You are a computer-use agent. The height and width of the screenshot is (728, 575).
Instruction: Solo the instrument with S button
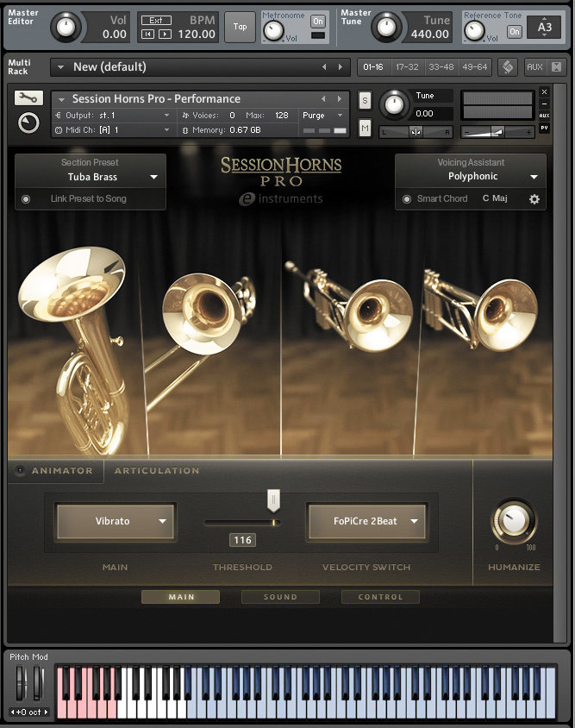pyautogui.click(x=365, y=100)
